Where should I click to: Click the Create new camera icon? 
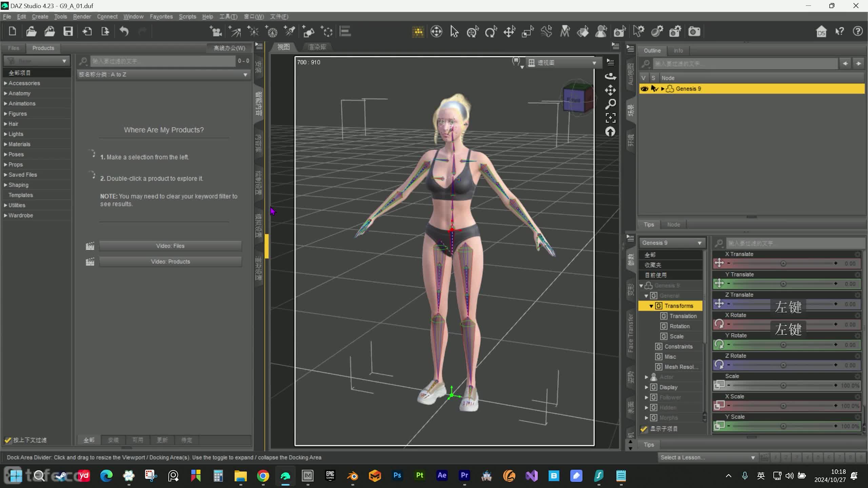pos(215,32)
